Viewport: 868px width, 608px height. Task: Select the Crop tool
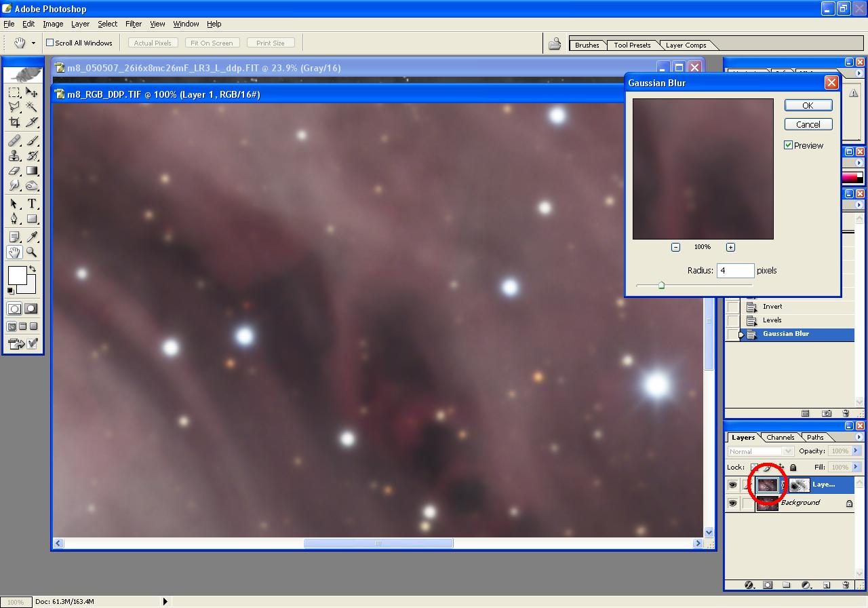pyautogui.click(x=14, y=123)
